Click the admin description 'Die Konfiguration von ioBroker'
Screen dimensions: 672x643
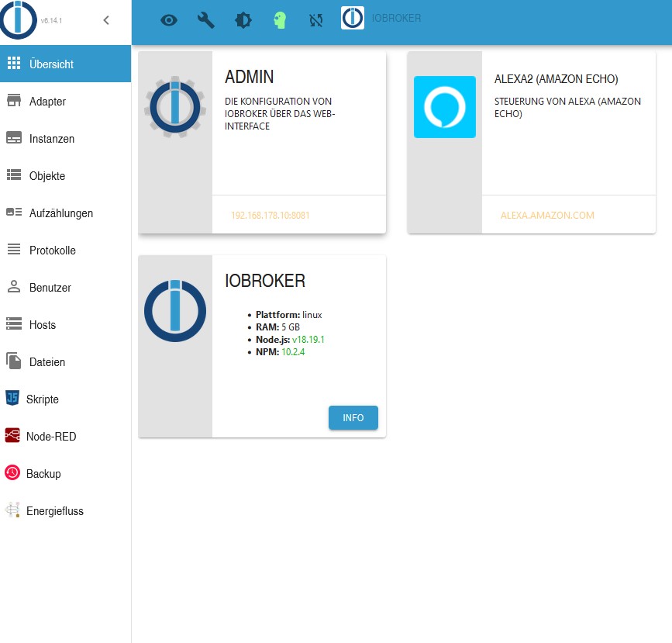pyautogui.click(x=280, y=114)
